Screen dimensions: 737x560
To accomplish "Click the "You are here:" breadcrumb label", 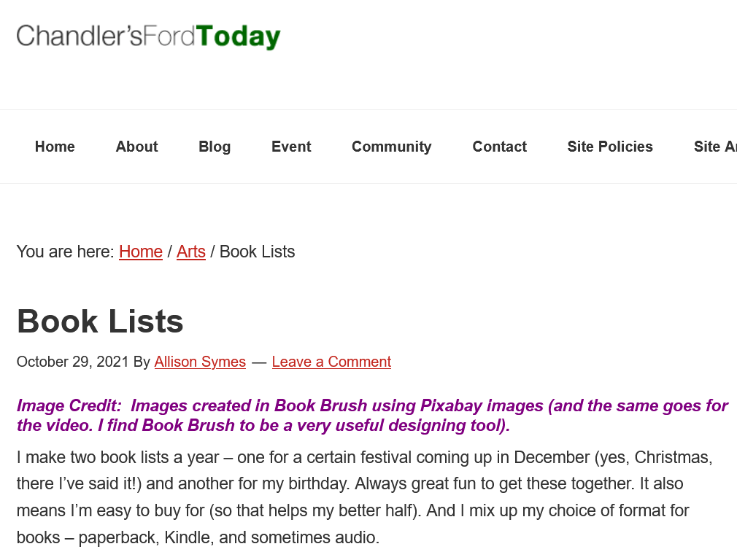I will click(66, 252).
